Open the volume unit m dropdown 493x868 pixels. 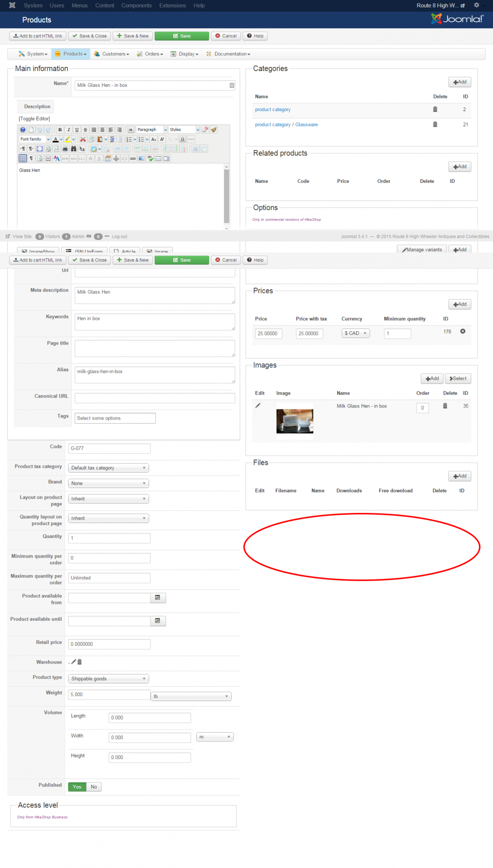(x=215, y=737)
